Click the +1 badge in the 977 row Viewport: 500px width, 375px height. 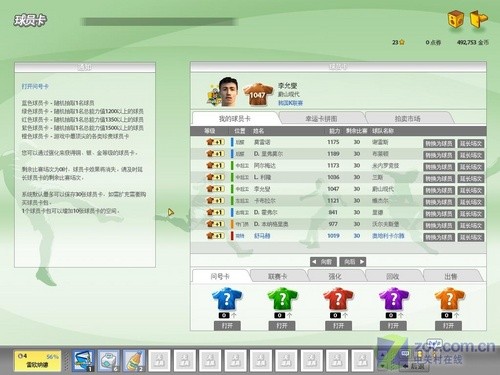point(215,224)
